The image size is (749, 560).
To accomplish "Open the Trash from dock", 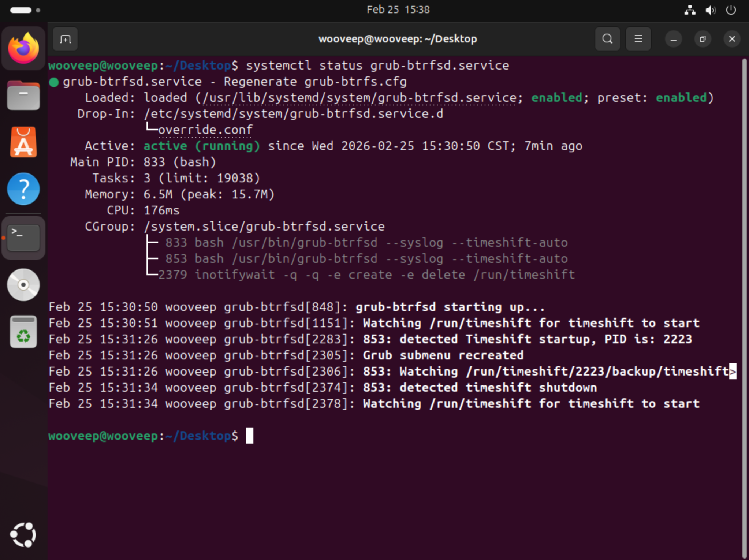I will [x=23, y=332].
